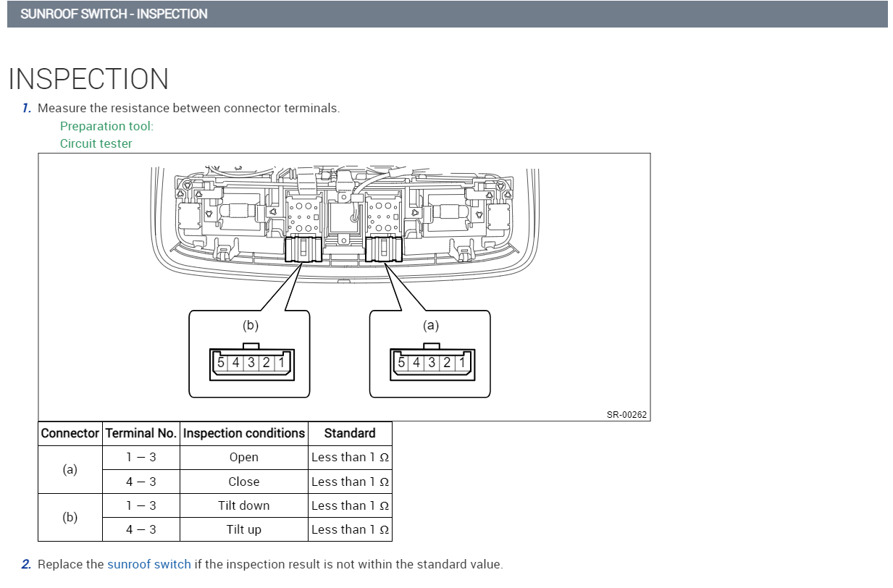Select the "Open" inspection condition cell
Viewport: 893px width, 588px height.
tap(244, 457)
